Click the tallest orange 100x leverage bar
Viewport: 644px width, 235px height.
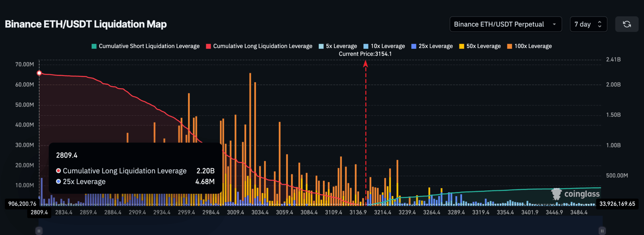[x=250, y=134]
